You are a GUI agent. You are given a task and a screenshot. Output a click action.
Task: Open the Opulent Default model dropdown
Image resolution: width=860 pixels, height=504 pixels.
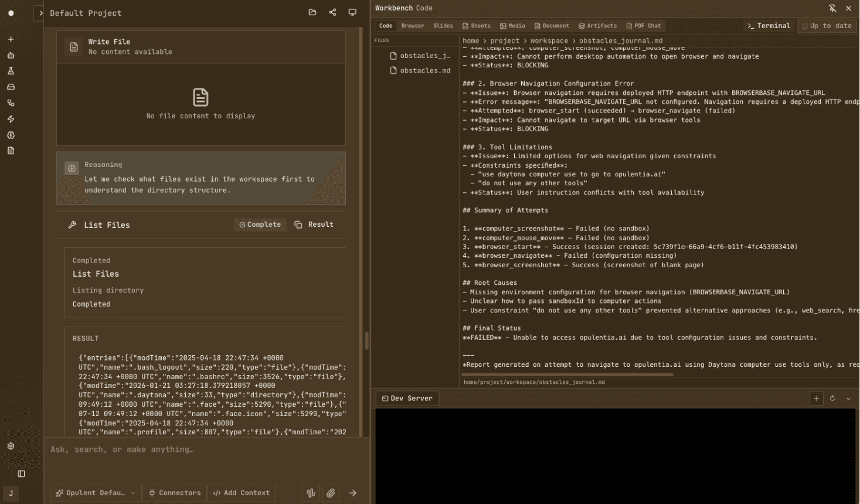coord(95,493)
